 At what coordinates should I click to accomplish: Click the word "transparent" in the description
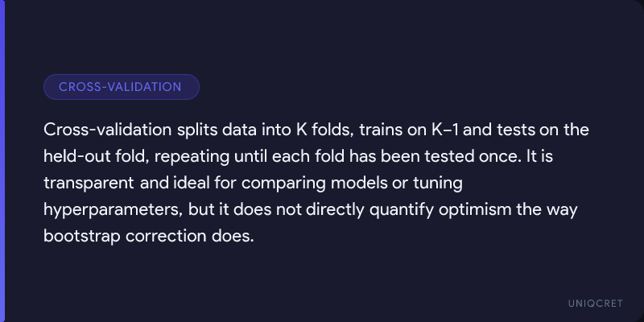[x=89, y=183]
